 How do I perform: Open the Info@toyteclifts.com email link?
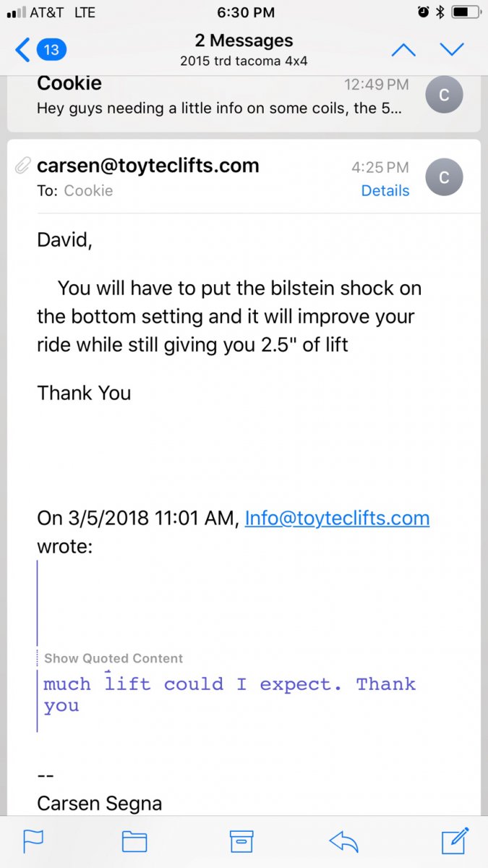point(338,518)
